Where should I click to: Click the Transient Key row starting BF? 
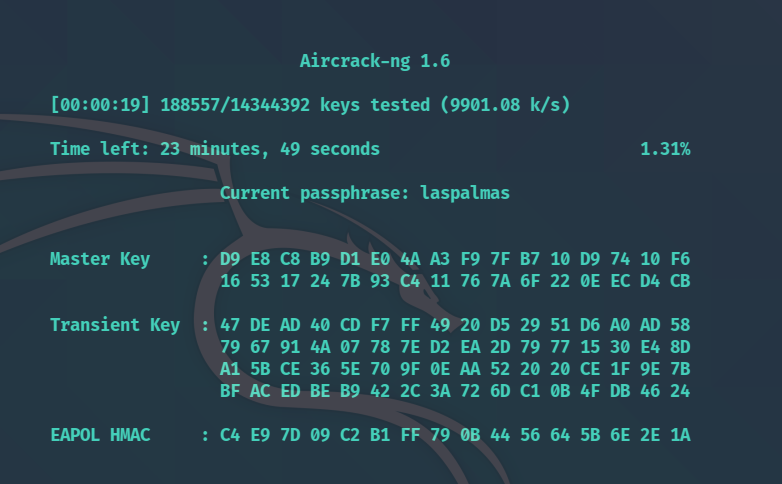(x=455, y=391)
